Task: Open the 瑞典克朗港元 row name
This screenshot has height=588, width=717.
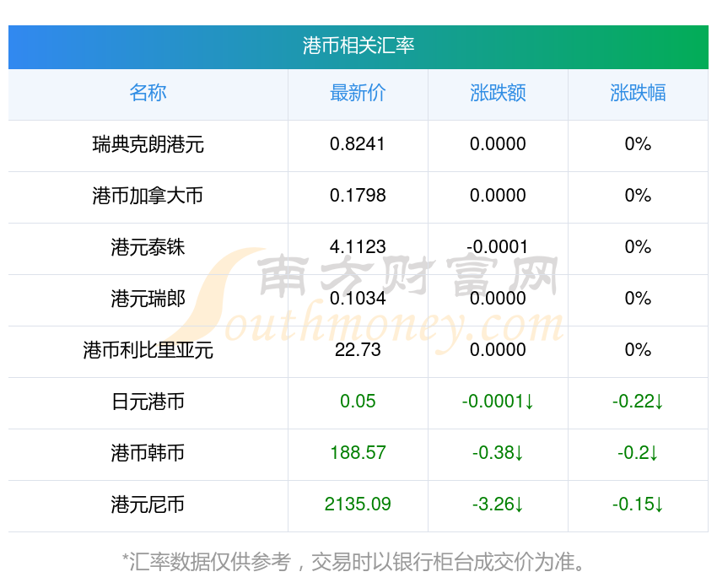Action: pos(148,144)
